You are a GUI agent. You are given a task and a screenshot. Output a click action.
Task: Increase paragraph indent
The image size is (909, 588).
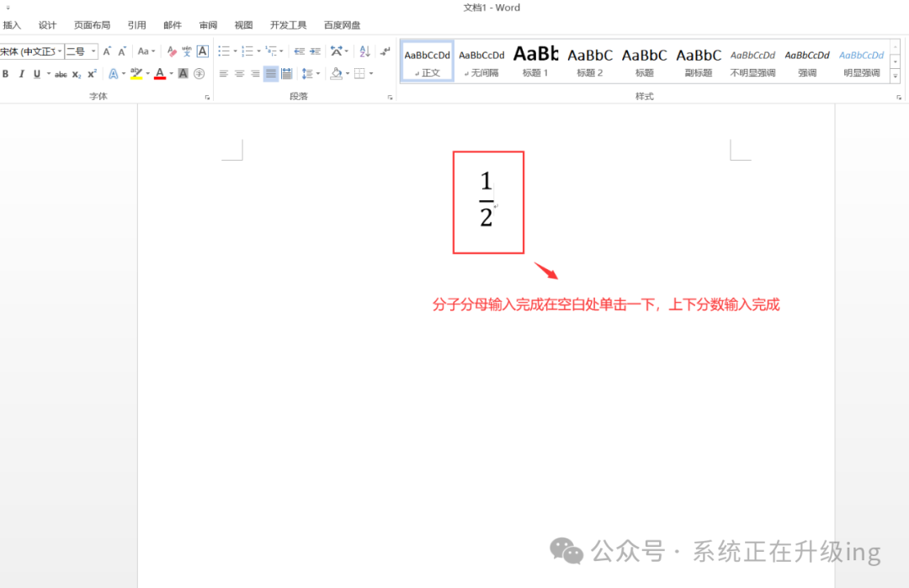tap(315, 51)
